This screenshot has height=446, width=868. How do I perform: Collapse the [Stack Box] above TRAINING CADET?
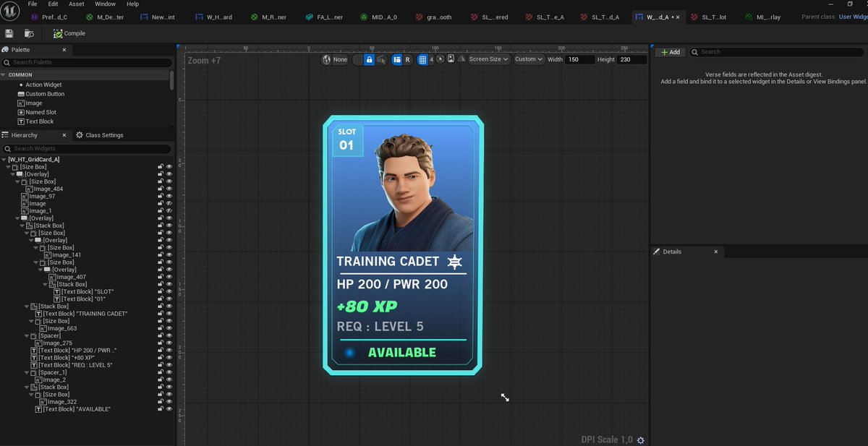(x=28, y=306)
